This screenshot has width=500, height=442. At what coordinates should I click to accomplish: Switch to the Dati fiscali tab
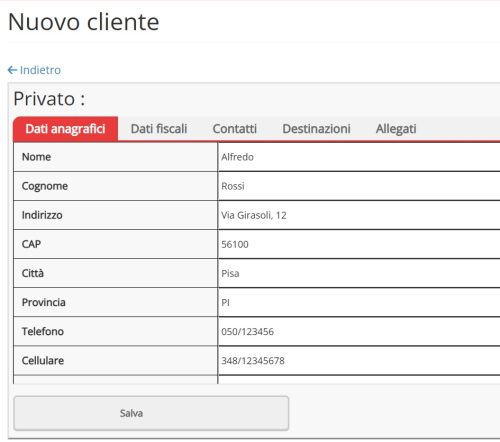pyautogui.click(x=159, y=129)
